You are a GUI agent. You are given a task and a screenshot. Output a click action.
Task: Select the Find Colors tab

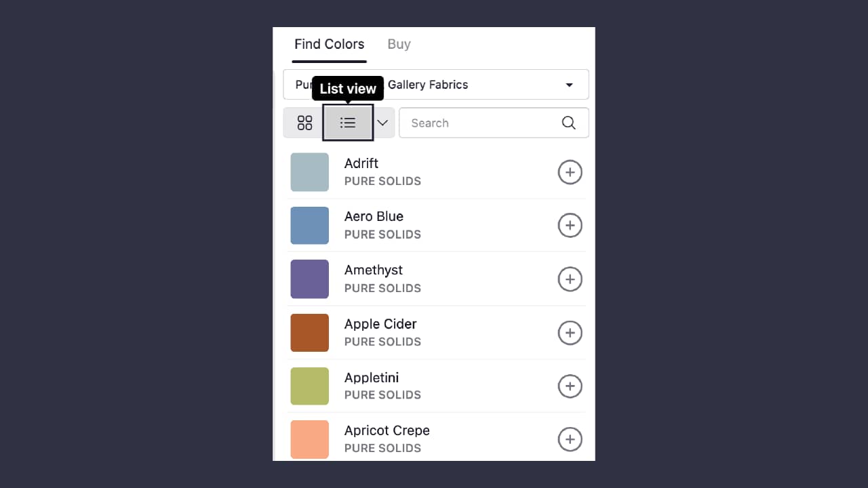pos(329,44)
